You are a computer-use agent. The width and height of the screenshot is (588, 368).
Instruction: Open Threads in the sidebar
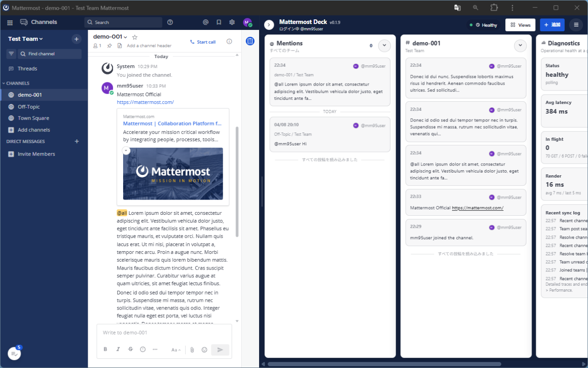point(44,69)
